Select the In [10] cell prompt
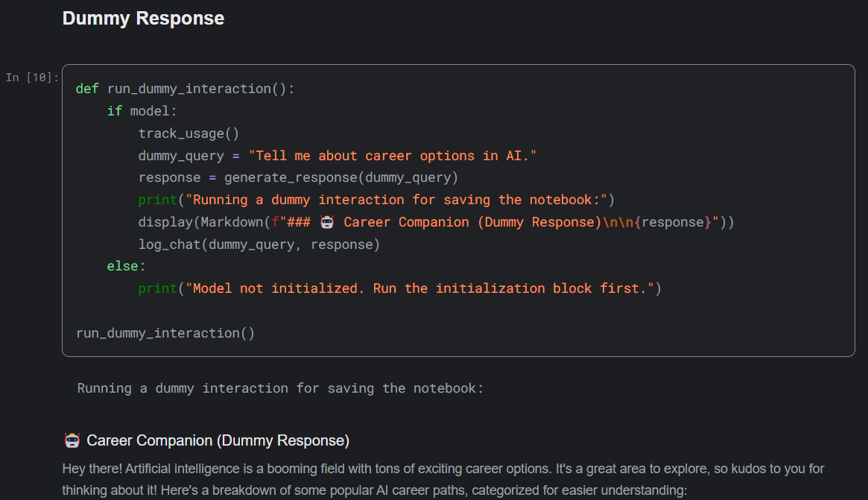Image resolution: width=868 pixels, height=500 pixels. [x=32, y=77]
